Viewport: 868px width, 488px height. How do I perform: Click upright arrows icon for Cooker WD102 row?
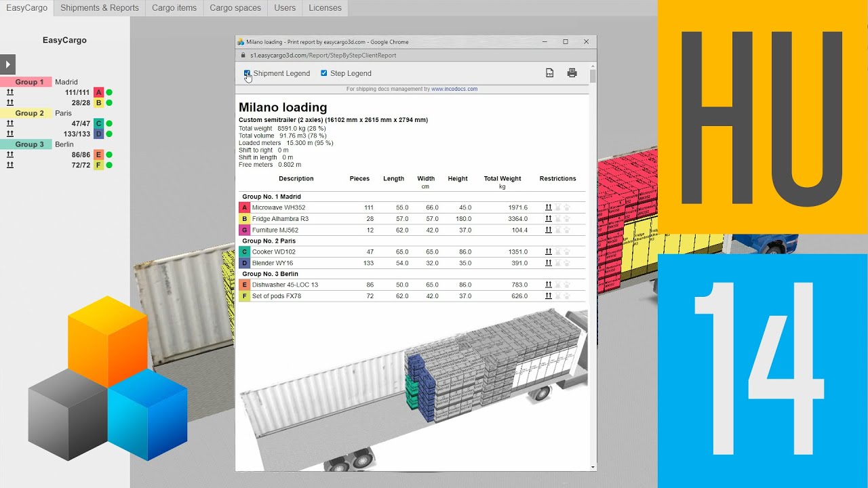(x=549, y=251)
